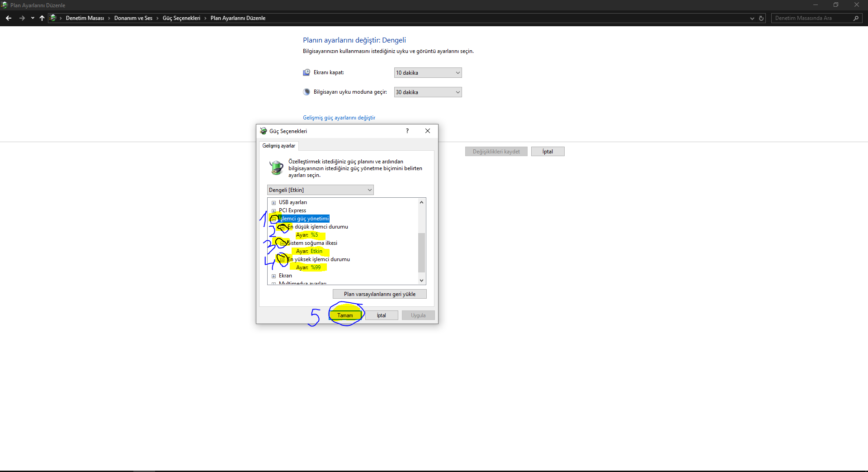Open the Bilgisayarı uyku moduna geçir dropdown
868x472 pixels.
point(428,92)
